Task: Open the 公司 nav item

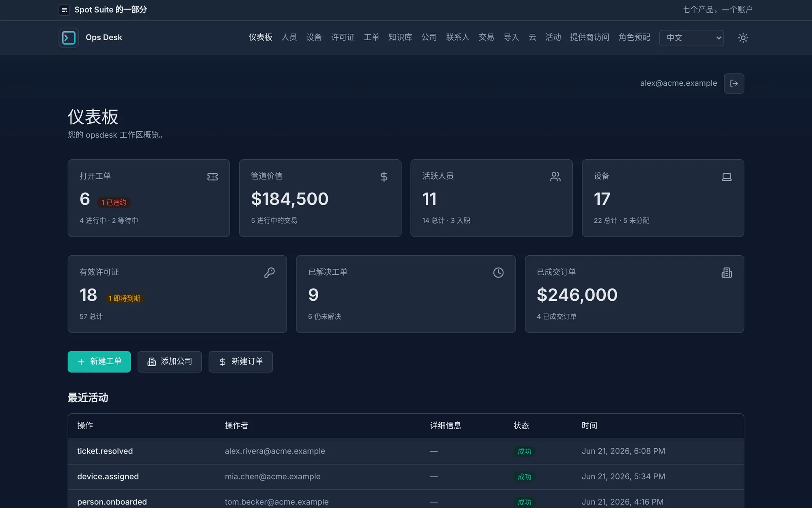Action: click(x=429, y=37)
